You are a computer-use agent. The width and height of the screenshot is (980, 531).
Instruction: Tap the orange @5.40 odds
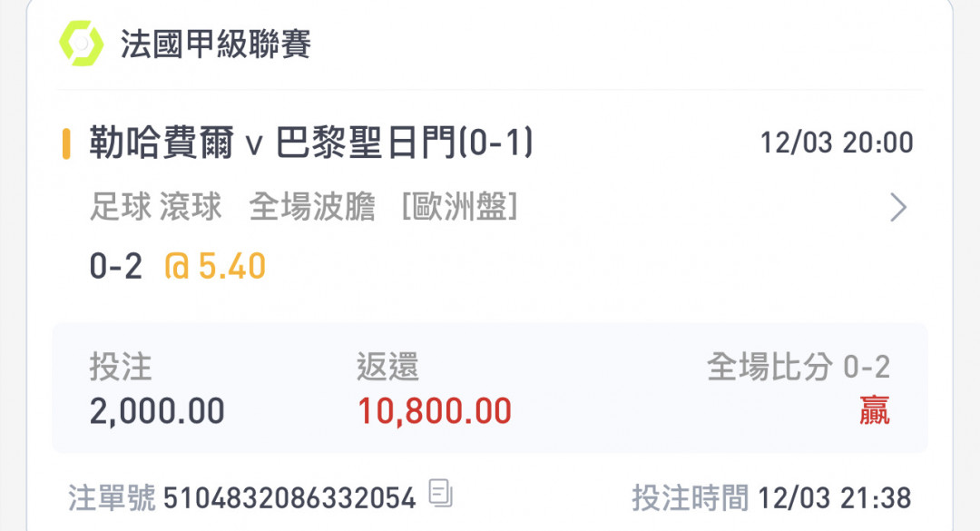tap(214, 266)
